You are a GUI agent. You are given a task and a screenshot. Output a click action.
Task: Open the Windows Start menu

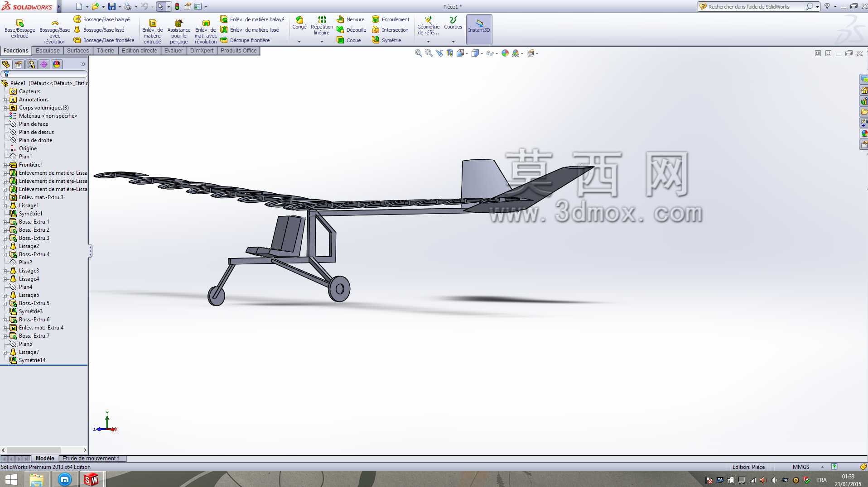pos(11,479)
